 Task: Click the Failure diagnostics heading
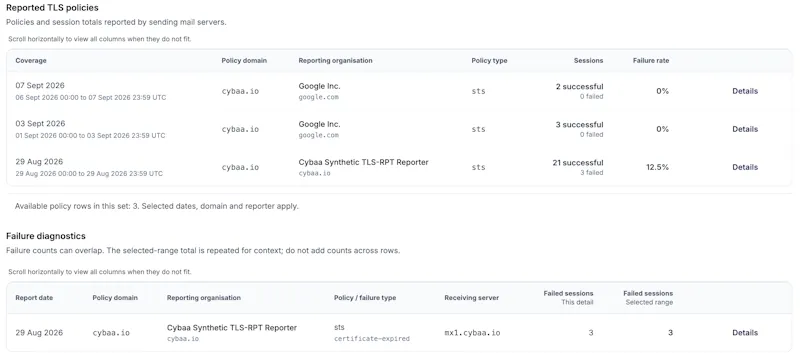[46, 236]
